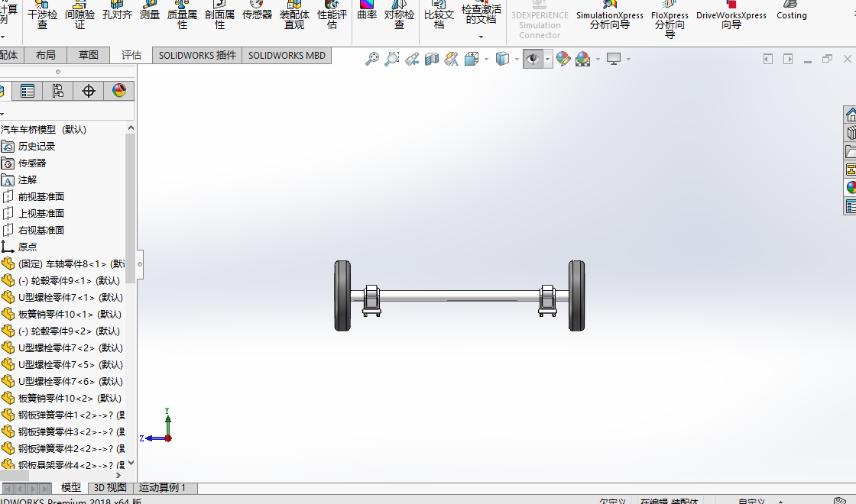Open DisplayManager color ball tab icon

coord(118,91)
